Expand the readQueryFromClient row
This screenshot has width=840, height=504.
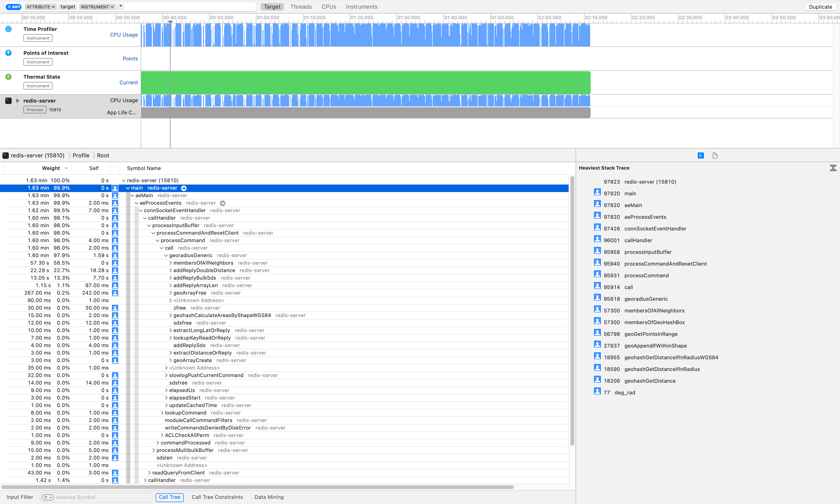click(149, 473)
